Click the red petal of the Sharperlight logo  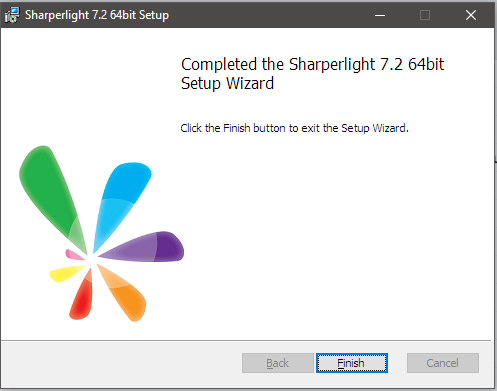82,297
